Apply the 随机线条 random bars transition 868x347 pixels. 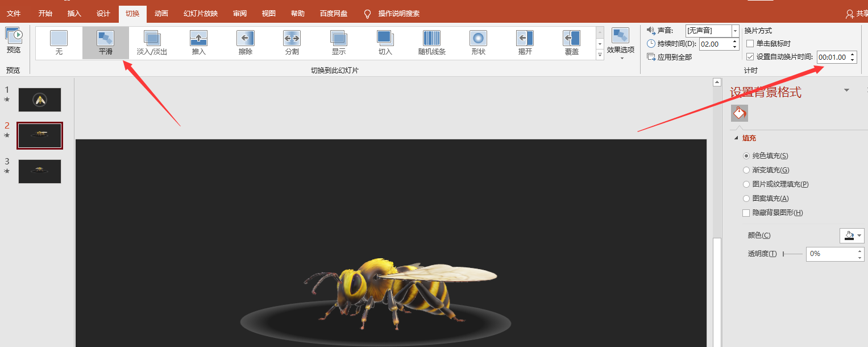click(x=432, y=43)
